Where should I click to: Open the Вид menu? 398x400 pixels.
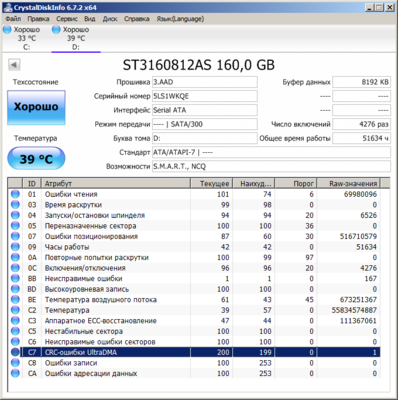(90, 19)
